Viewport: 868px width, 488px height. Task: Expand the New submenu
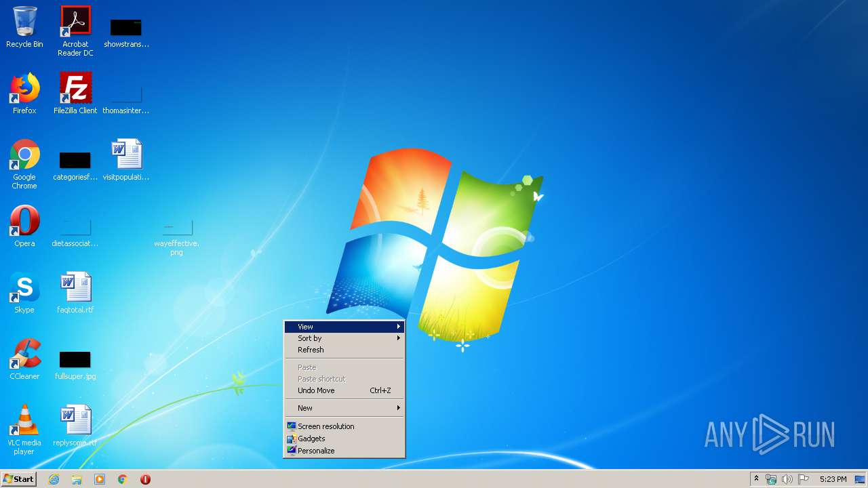[x=344, y=408]
